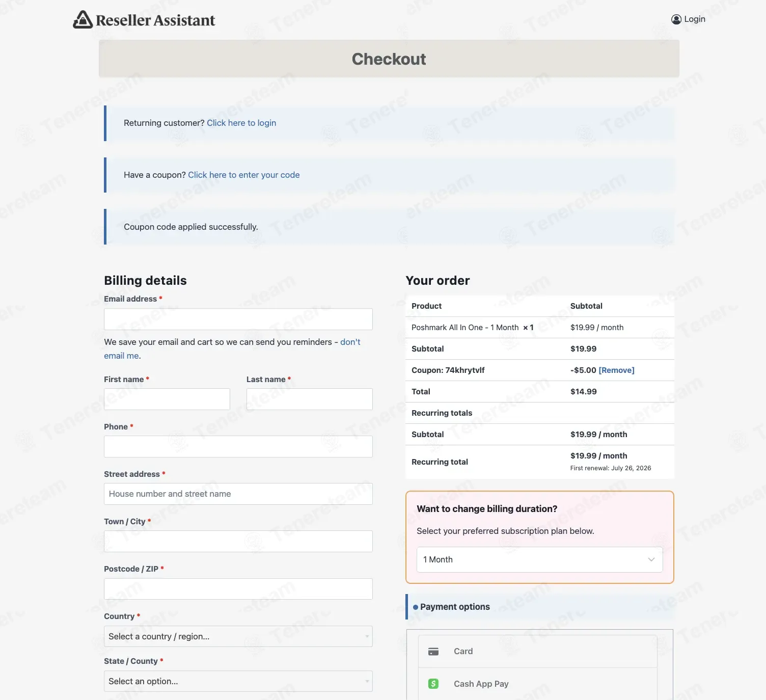Click the Billing details heading
The image size is (766, 700).
[145, 281]
